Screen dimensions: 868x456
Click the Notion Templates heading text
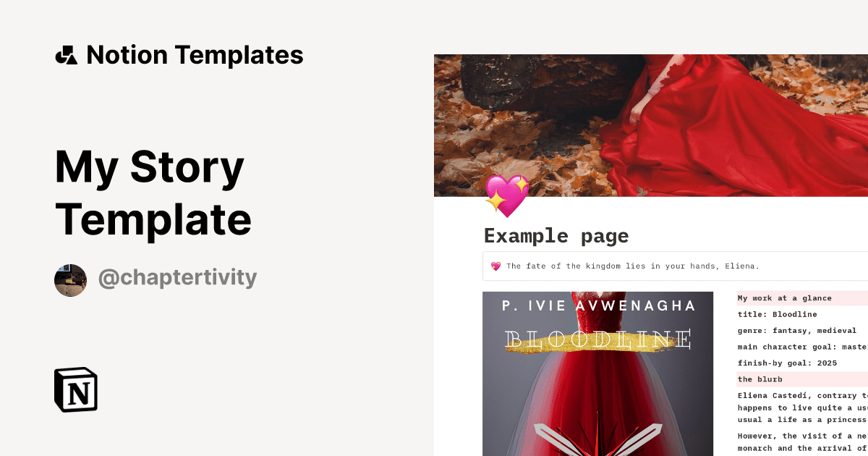click(x=195, y=55)
